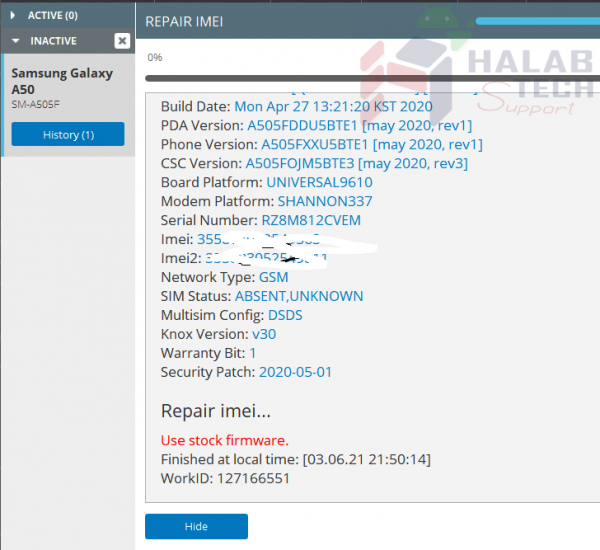Select CSC Version A505FOJM5BTE3 value
Image resolution: width=600 pixels, height=550 pixels.
[x=356, y=163]
